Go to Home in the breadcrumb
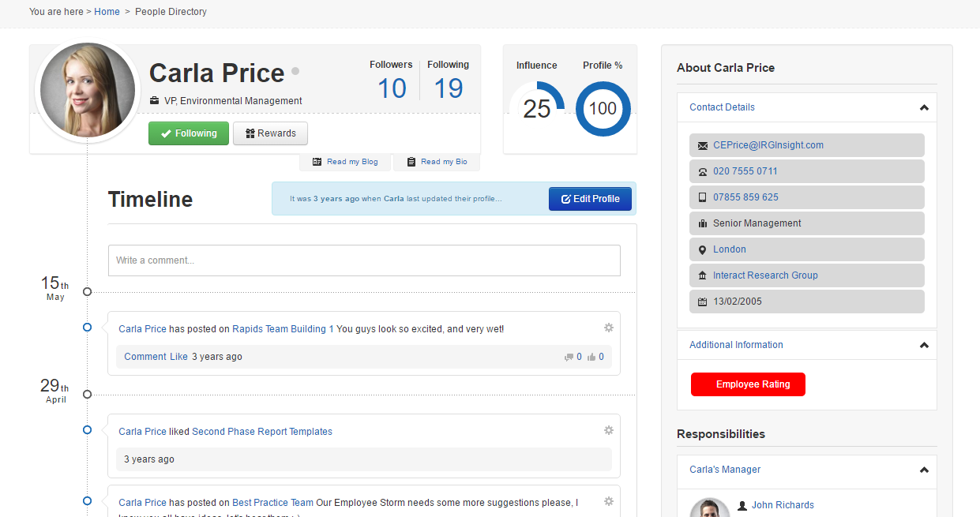Image resolution: width=980 pixels, height=517 pixels. point(107,12)
